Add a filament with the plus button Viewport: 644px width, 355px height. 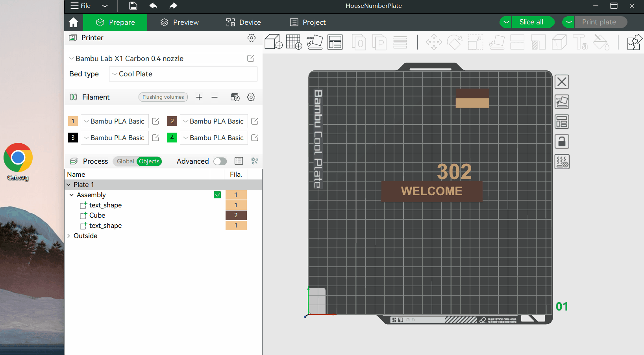coord(199,97)
